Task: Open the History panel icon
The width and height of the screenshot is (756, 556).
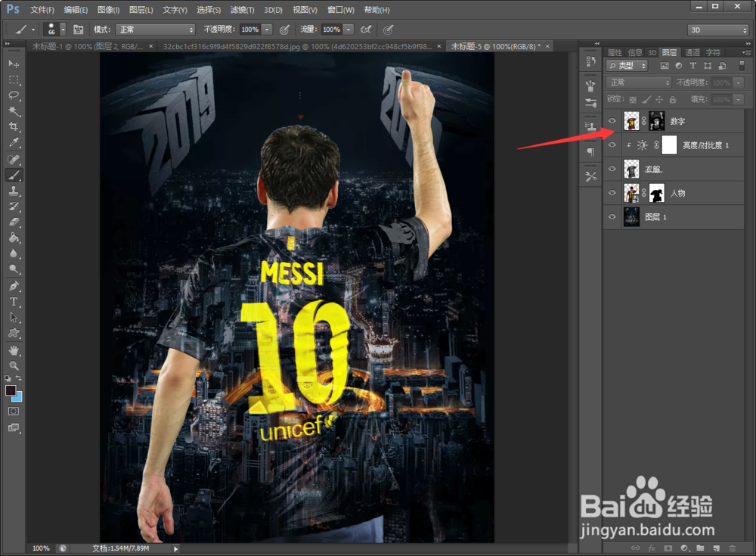Action: click(x=590, y=61)
